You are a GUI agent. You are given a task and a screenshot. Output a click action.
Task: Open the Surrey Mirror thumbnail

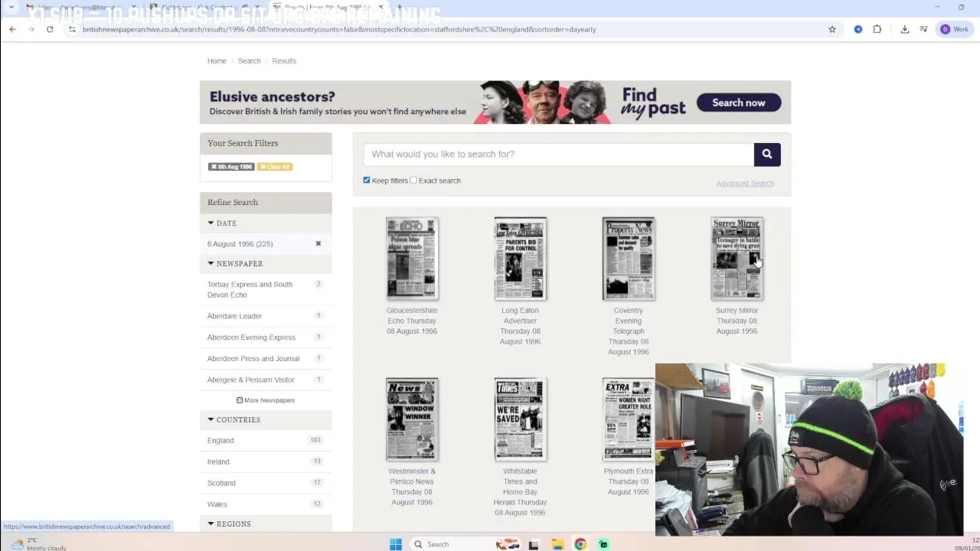point(737,259)
